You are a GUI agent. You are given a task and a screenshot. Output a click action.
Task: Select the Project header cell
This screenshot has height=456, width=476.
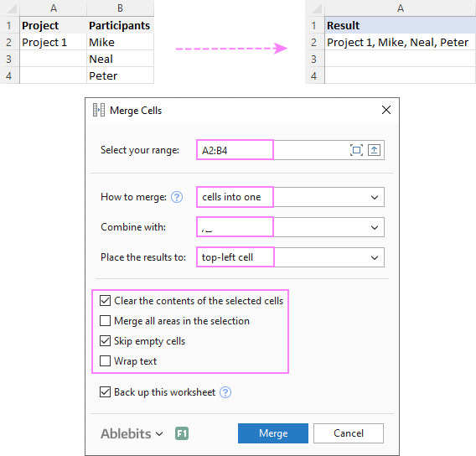54,25
